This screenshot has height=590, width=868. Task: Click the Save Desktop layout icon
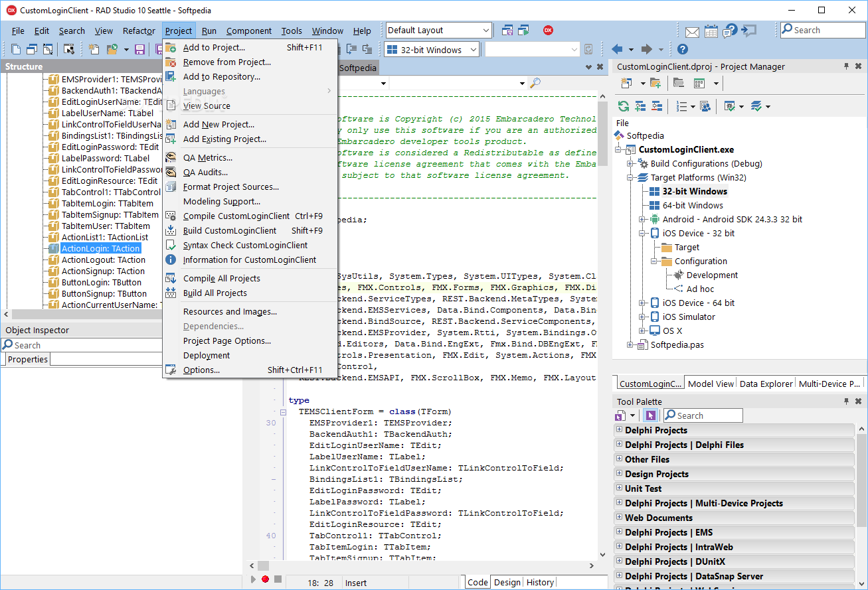pyautogui.click(x=508, y=30)
